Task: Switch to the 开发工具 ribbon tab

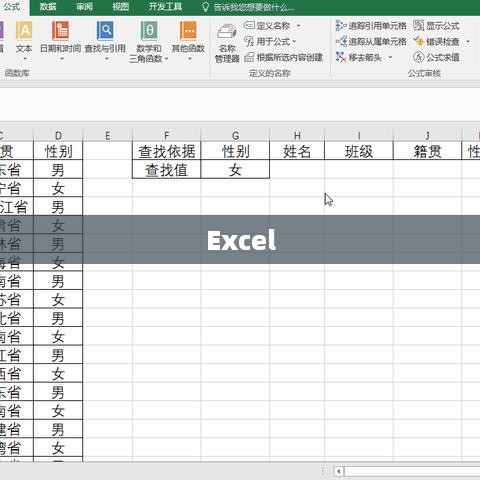Action: point(165,7)
